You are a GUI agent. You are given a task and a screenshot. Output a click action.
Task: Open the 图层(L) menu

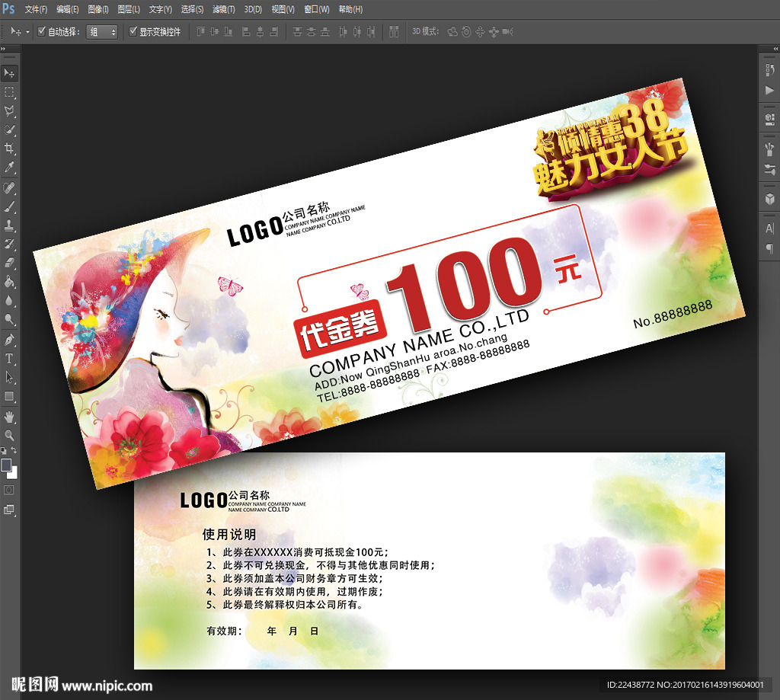tap(129, 9)
